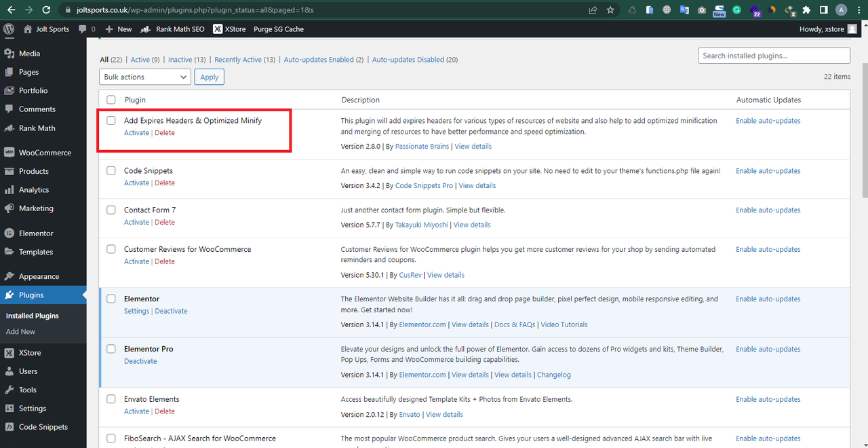Image resolution: width=868 pixels, height=448 pixels.
Task: Click the Products sidebar icon
Action: click(9, 171)
